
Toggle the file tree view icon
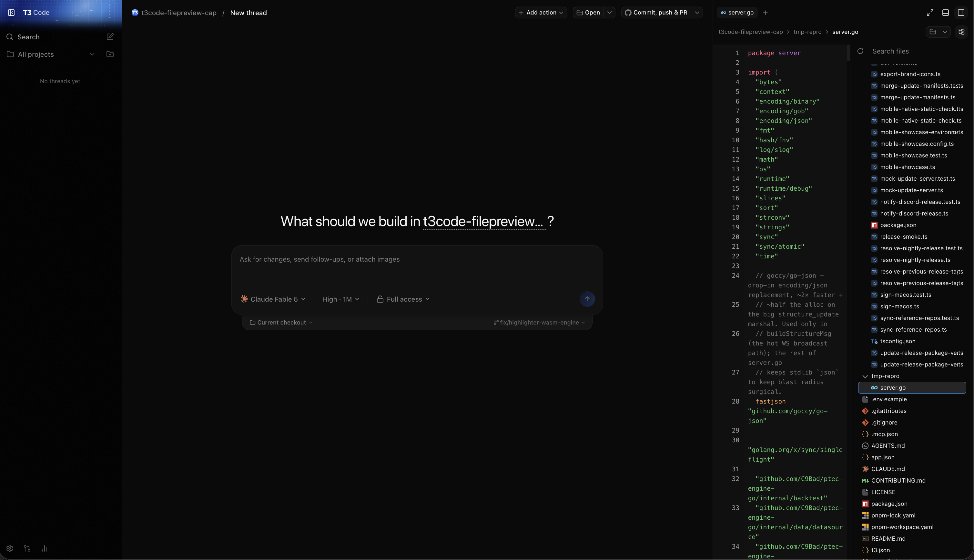[961, 32]
